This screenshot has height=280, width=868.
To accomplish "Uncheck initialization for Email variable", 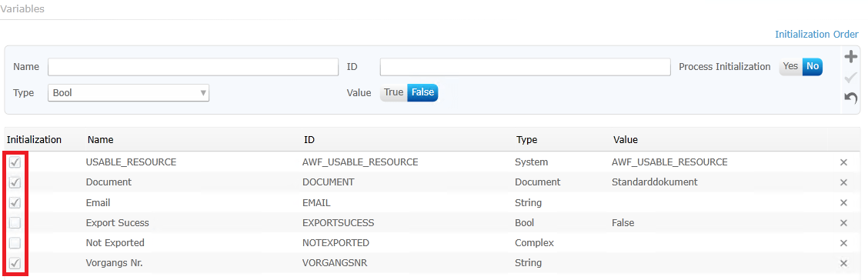I will [x=15, y=202].
